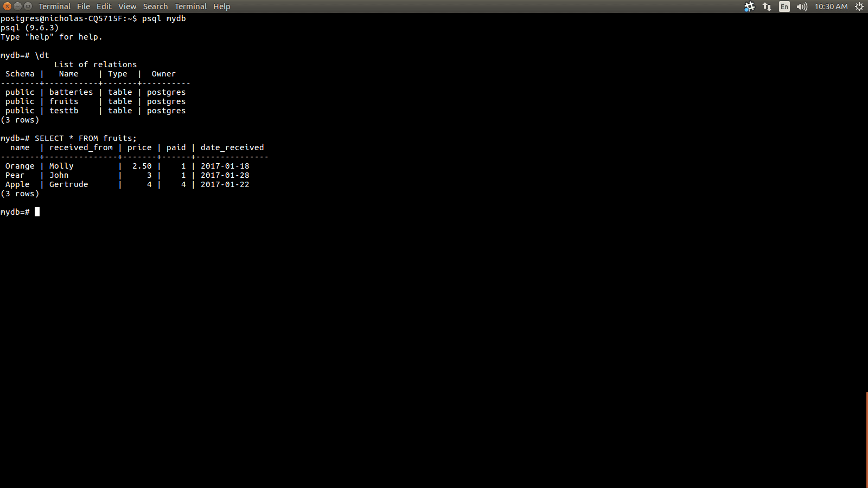
Task: Open the Help menu
Action: click(221, 7)
